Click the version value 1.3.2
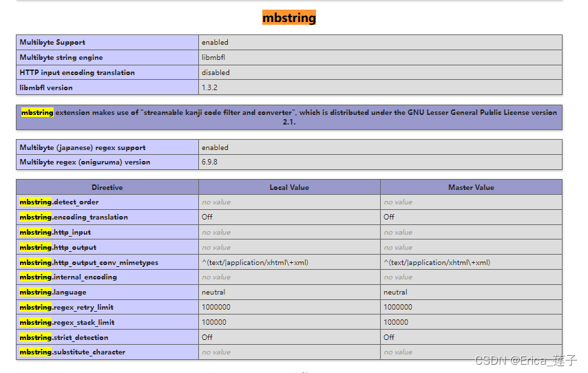The width and height of the screenshot is (588, 373). coord(209,87)
